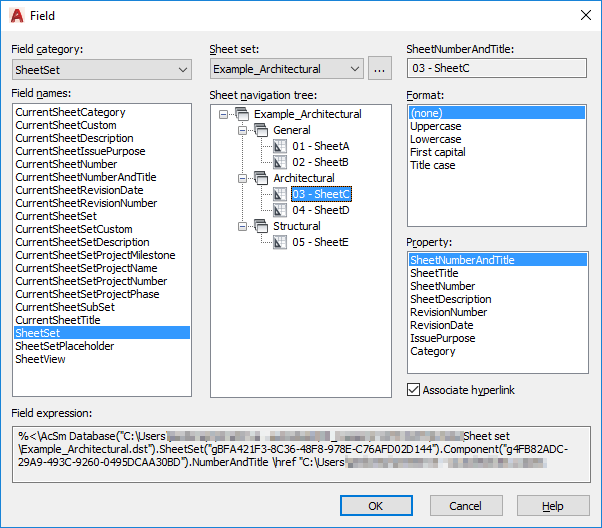Click the 02 - SheetB sheet icon
The height and width of the screenshot is (528, 602).
tap(280, 162)
